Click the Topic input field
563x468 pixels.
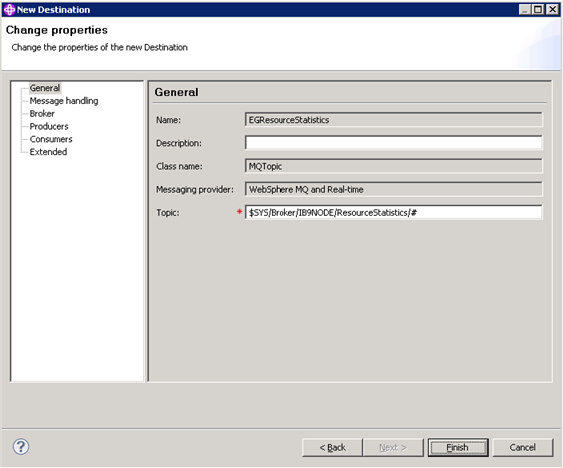[394, 212]
